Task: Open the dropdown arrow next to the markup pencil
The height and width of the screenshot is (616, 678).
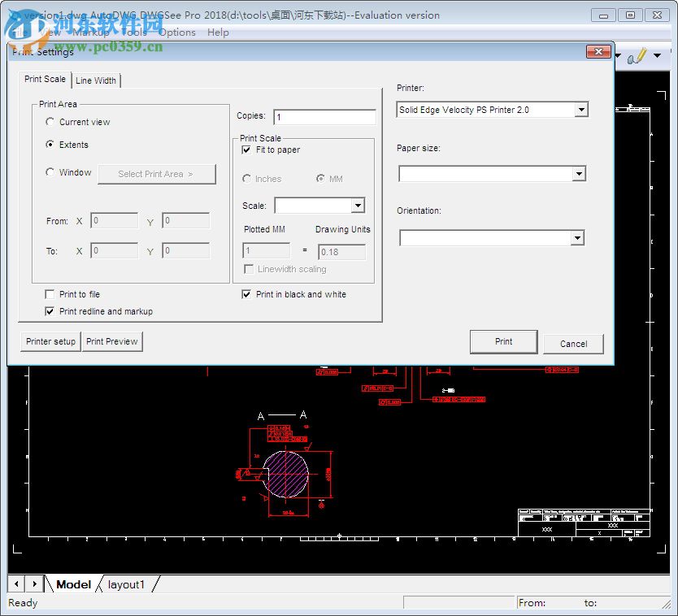Action: click(x=656, y=55)
